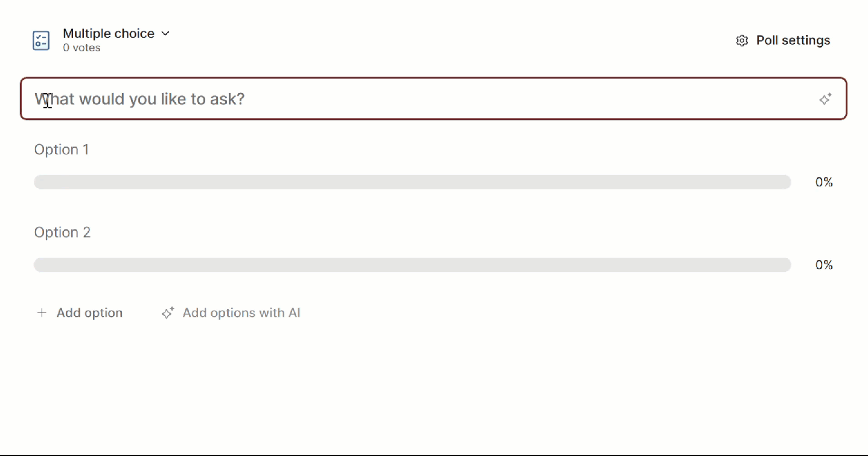
Task: Click empty space right of Add options with AI
Action: click(x=543, y=312)
